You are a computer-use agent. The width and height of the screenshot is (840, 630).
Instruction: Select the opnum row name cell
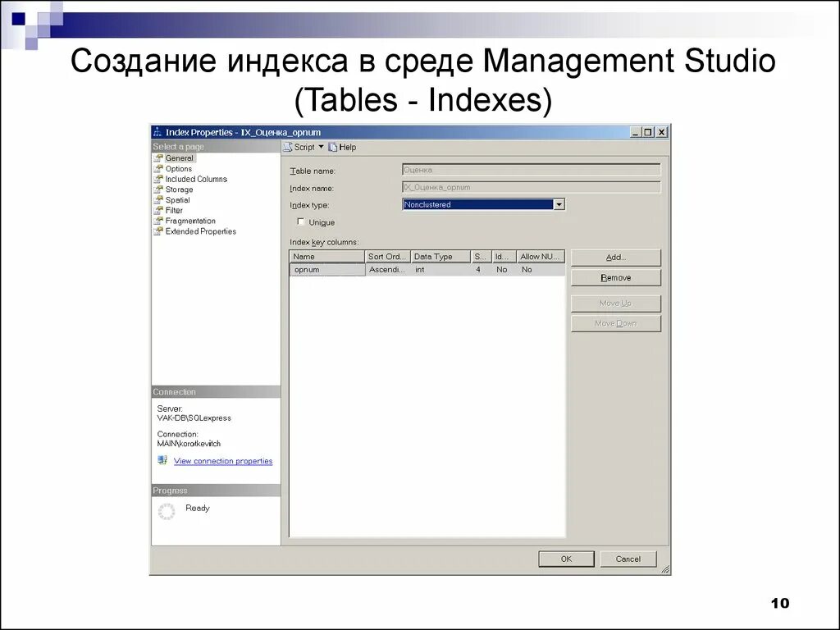[x=327, y=269]
